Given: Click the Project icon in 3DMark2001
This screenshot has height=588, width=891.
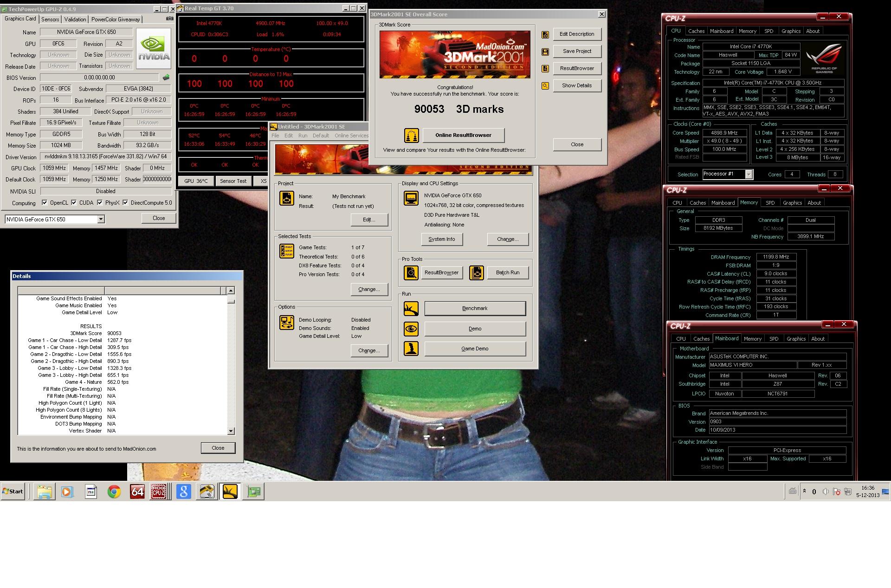Looking at the screenshot, I should point(287,198).
